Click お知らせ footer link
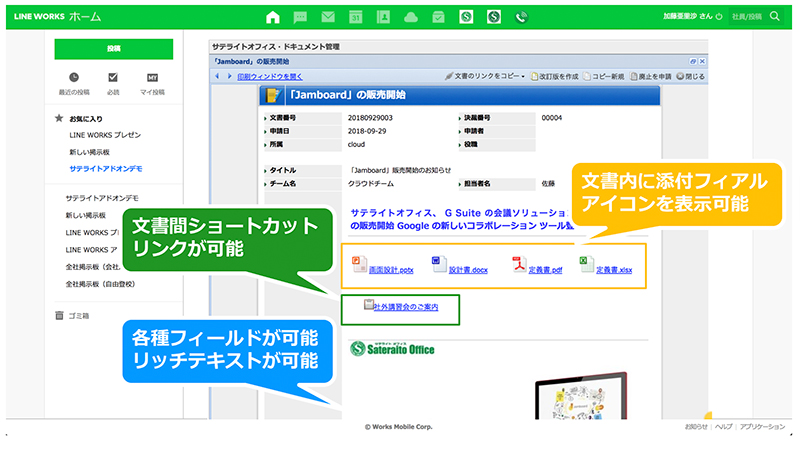 tap(696, 427)
